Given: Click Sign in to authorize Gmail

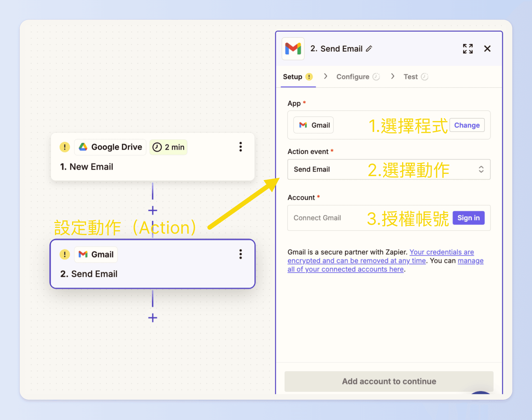Looking at the screenshot, I should click(x=468, y=218).
